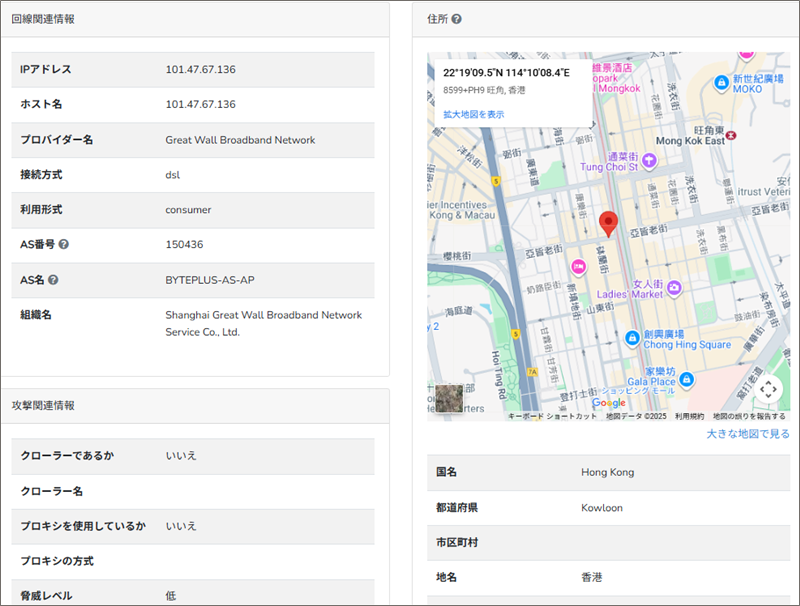Click the IP address value 101.47.67.136
This screenshot has width=800, height=606.
200,70
